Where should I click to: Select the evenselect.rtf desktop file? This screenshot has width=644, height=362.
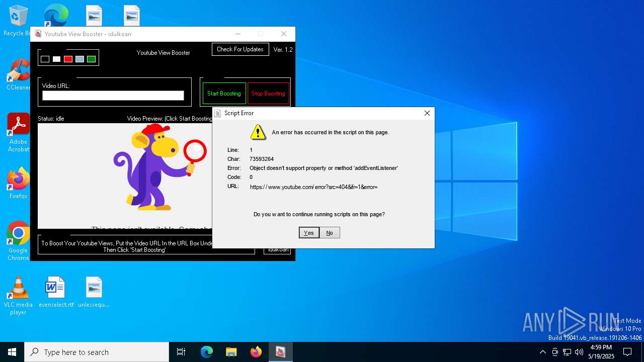pos(56,292)
